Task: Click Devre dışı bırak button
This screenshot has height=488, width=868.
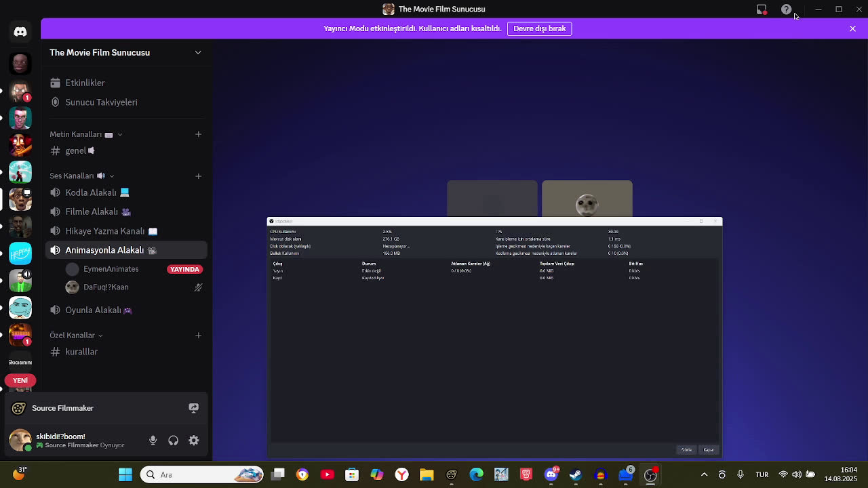Action: tap(539, 28)
